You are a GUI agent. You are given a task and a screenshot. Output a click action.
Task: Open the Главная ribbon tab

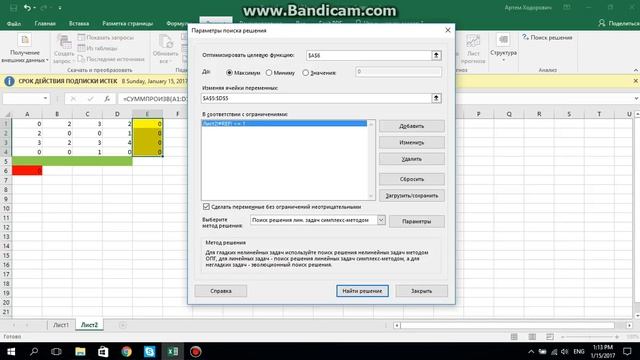tap(45, 24)
